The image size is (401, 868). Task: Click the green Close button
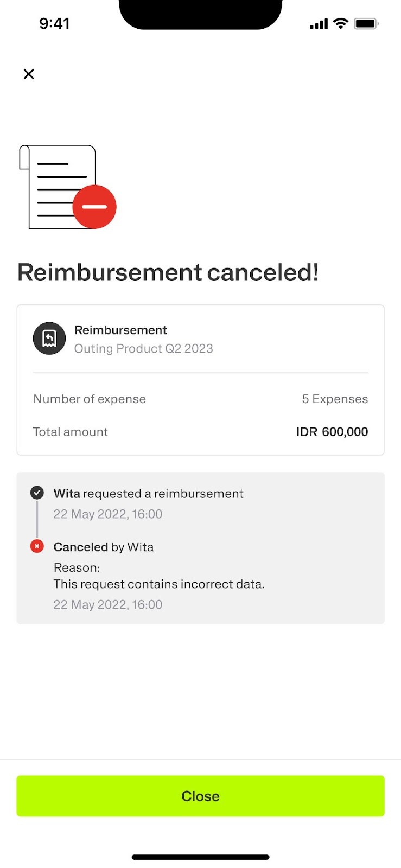[200, 796]
